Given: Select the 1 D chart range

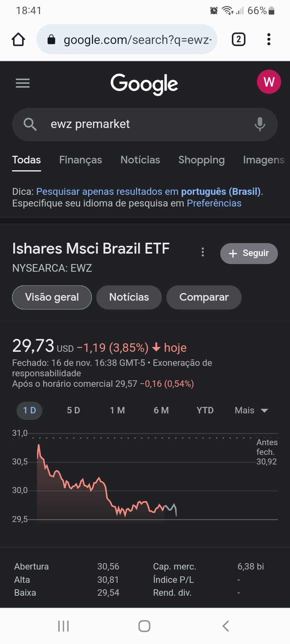Looking at the screenshot, I should tap(29, 411).
